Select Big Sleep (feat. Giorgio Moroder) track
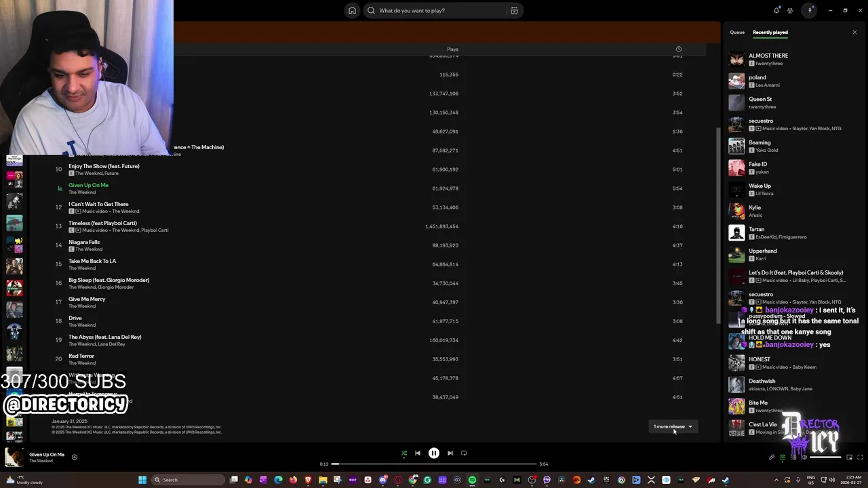 (108, 280)
